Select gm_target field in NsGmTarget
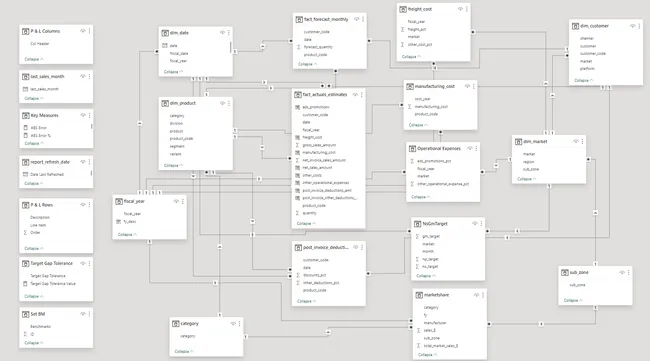This screenshot has width=650, height=361. (431, 236)
